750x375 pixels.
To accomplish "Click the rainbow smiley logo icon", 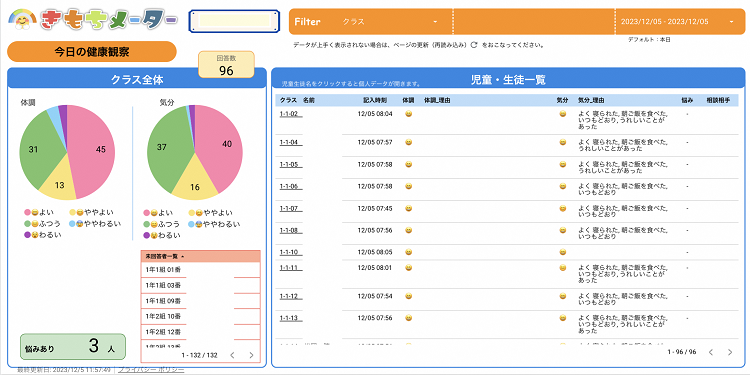I will 22,20.
